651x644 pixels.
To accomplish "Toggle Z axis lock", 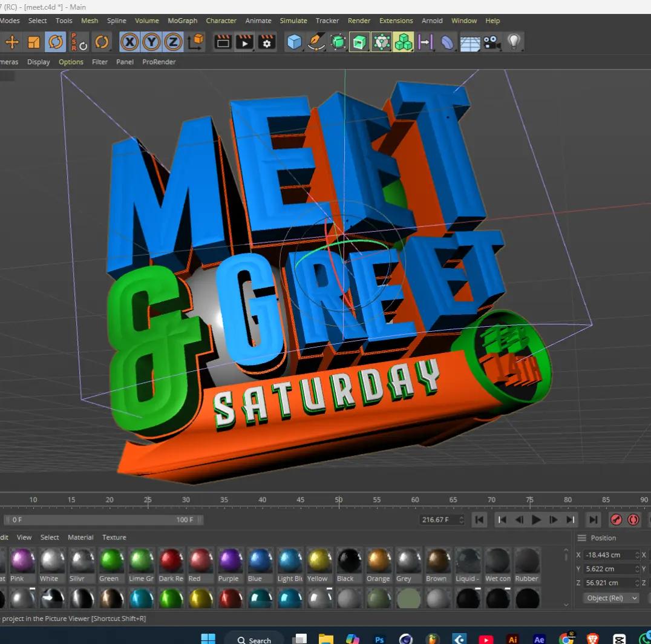I will tap(173, 42).
